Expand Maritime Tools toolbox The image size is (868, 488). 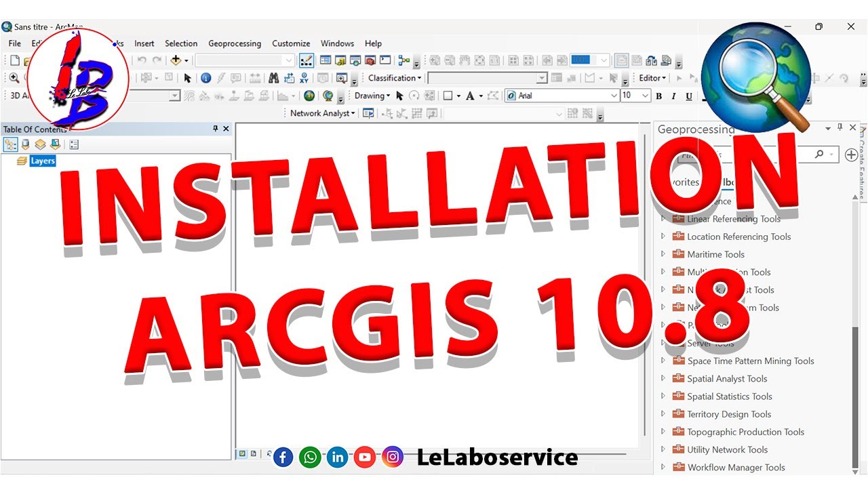[663, 253]
